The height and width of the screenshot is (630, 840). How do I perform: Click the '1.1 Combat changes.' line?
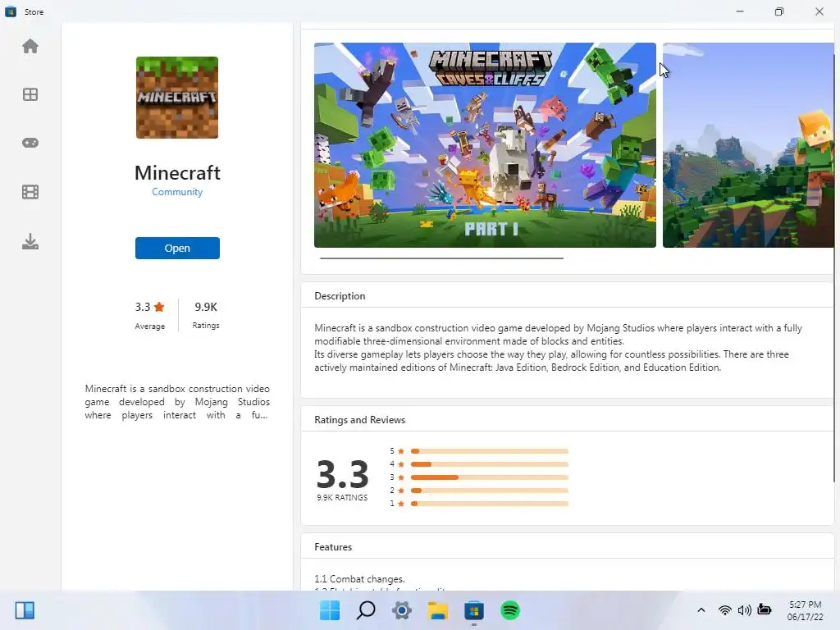click(x=359, y=579)
